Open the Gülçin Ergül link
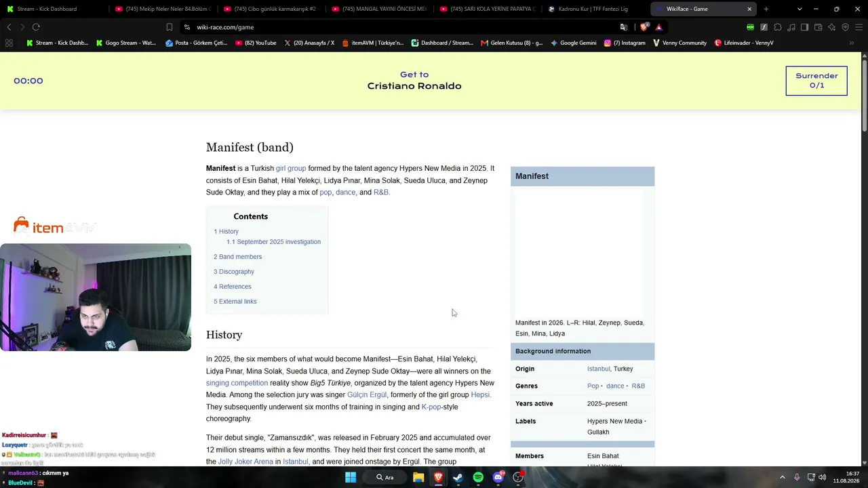 click(367, 394)
